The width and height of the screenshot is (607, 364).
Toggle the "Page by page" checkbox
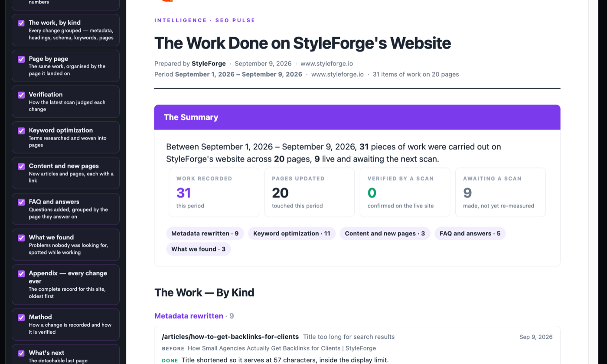pyautogui.click(x=21, y=59)
